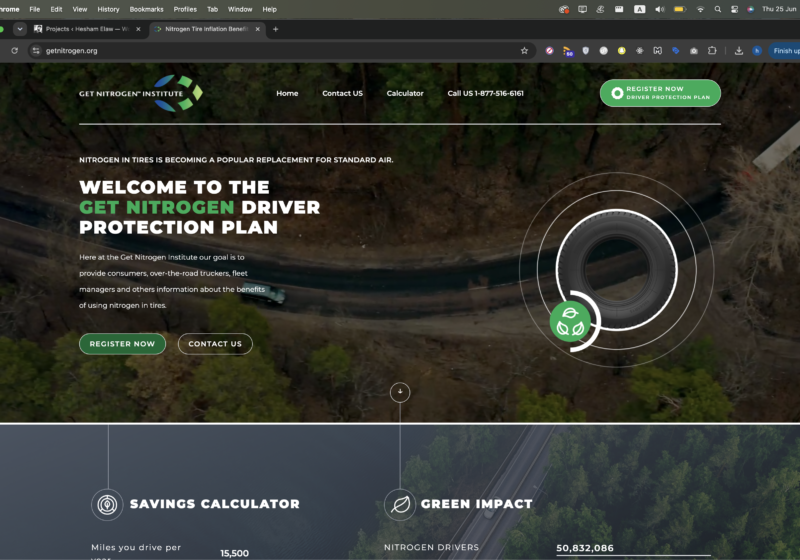Viewport: 800px width, 560px height.
Task: Click Call US 1-877-516-6161 link
Action: pos(485,93)
